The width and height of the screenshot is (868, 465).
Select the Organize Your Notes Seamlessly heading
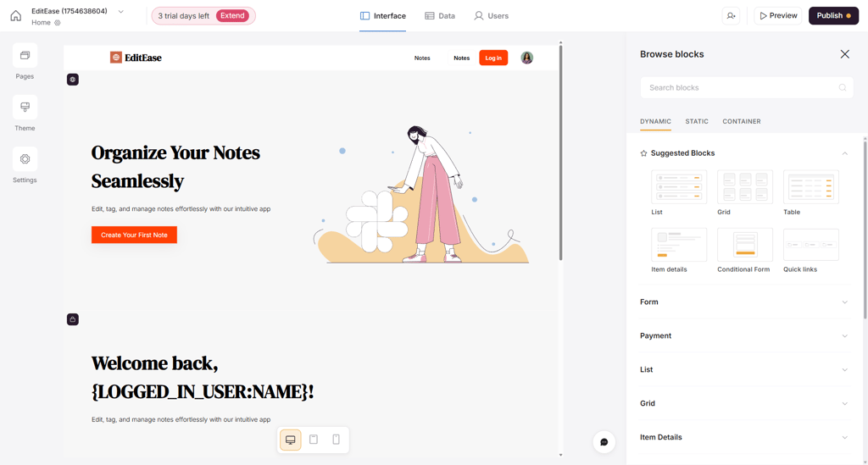click(x=175, y=167)
